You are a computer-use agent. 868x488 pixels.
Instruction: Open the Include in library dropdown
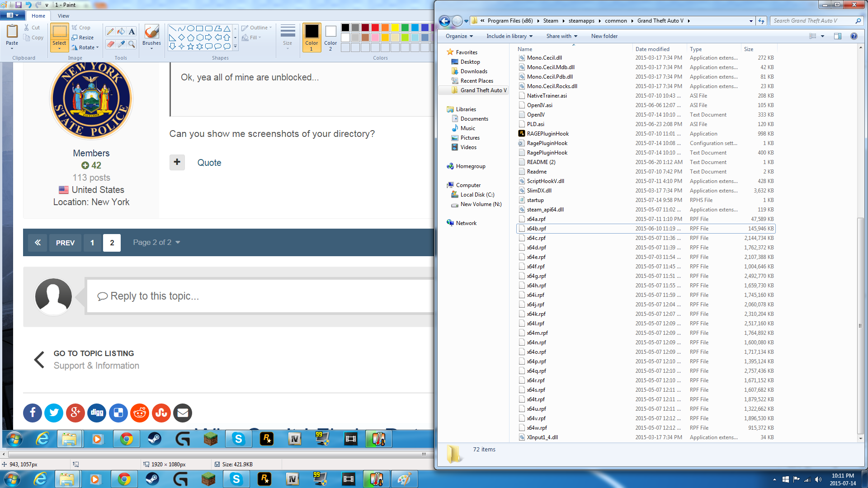click(509, 36)
